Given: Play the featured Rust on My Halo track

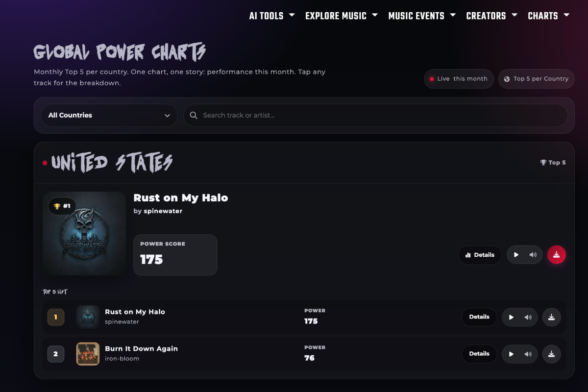Looking at the screenshot, I should coord(516,255).
